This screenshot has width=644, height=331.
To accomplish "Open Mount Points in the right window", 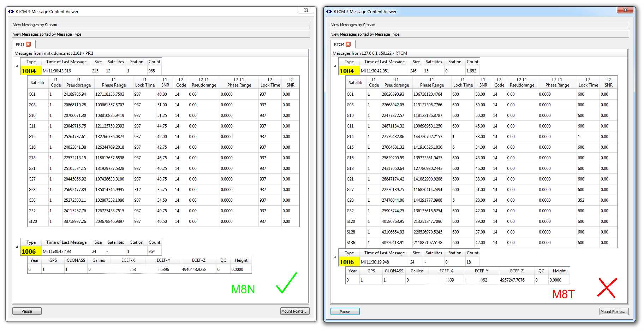I will tap(613, 312).
